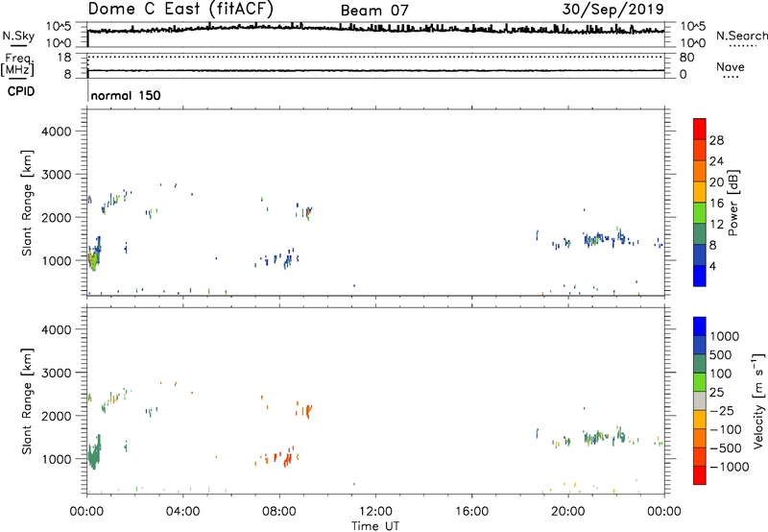768x532 pixels.
Task: Click the 'Nave' legend label
Action: pyautogui.click(x=731, y=66)
